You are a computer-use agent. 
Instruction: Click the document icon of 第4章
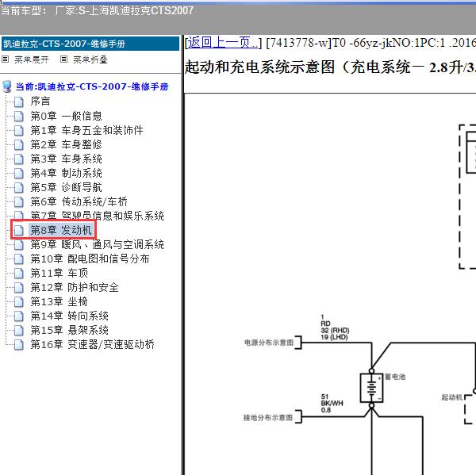(19, 174)
